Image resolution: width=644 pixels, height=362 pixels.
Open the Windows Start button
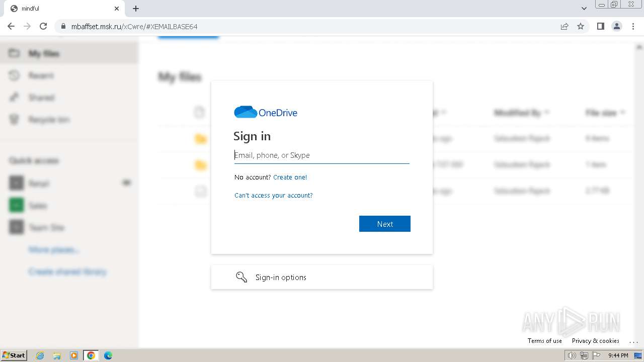click(x=14, y=355)
